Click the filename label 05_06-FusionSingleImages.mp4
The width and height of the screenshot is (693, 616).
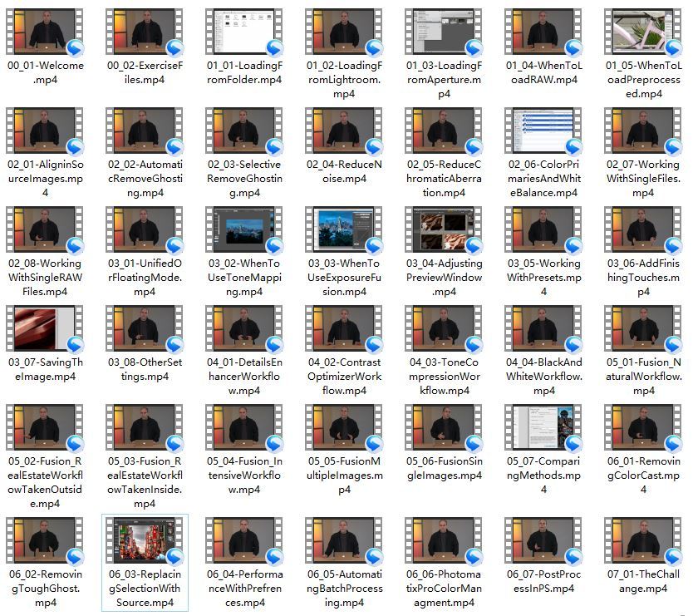[445, 468]
